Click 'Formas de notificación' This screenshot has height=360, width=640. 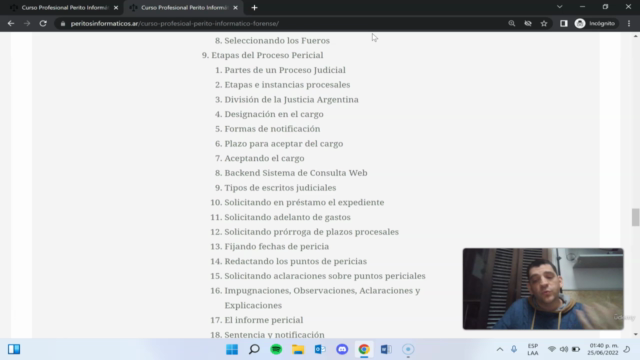coord(272,129)
